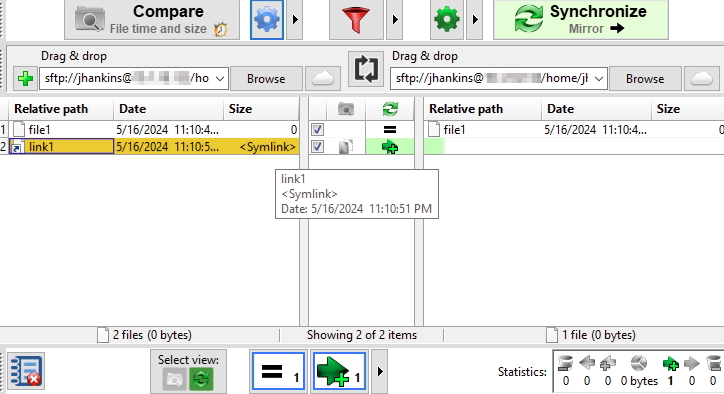724x394 pixels.
Task: Open left cloud access icon
Action: coord(322,79)
